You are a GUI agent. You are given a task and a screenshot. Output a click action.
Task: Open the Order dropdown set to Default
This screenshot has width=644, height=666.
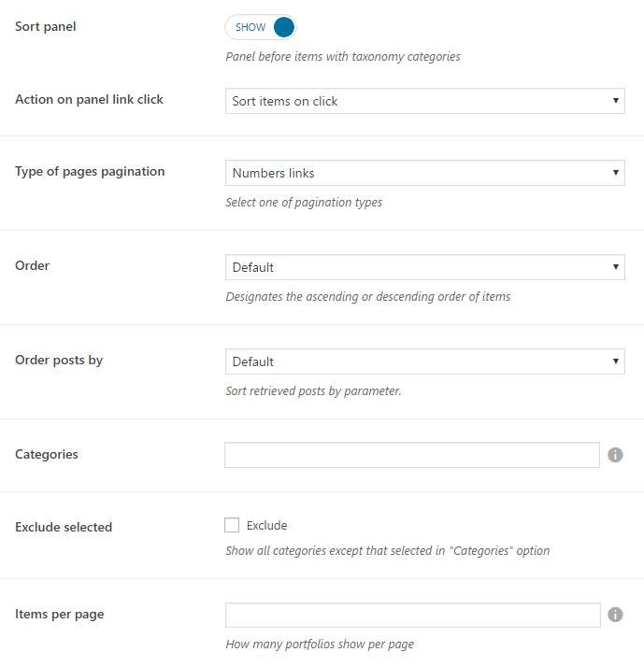[424, 267]
